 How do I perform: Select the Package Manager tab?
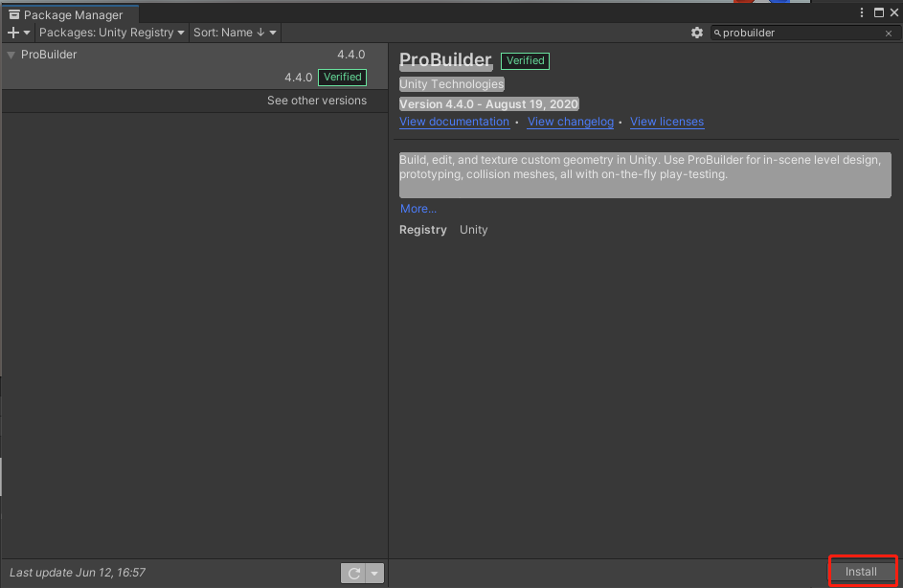[71, 14]
